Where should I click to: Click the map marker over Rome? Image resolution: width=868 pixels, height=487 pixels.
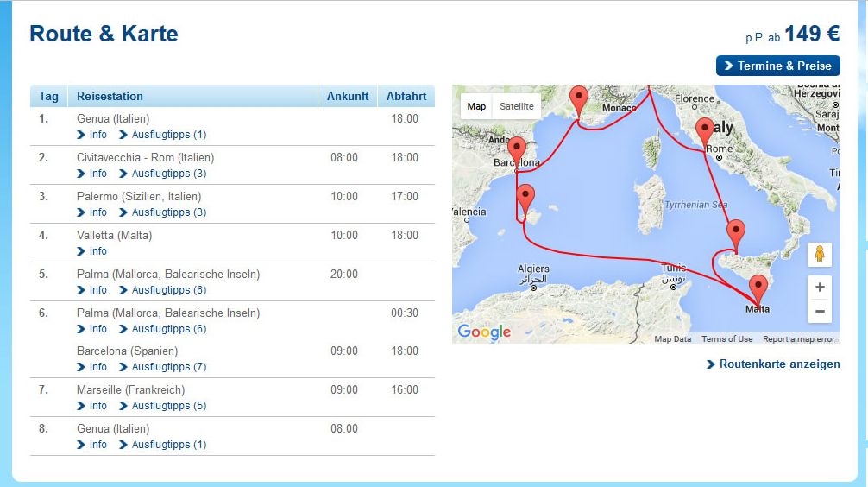point(705,130)
